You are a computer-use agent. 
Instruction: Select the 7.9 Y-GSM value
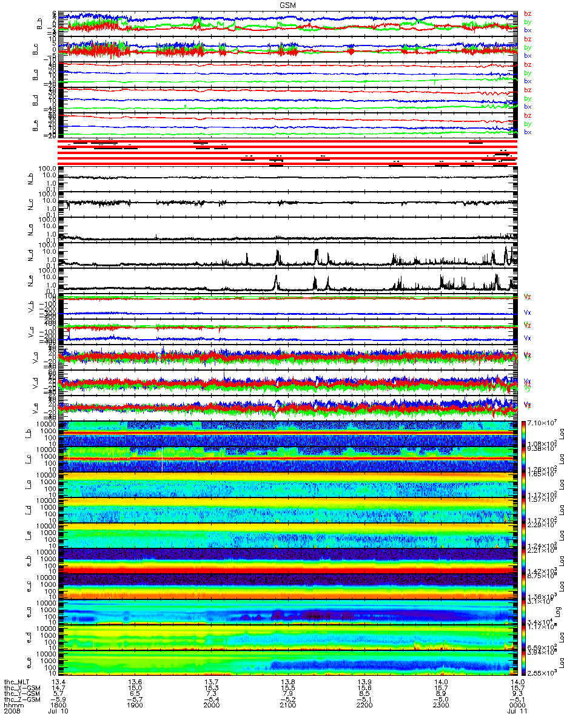tap(287, 694)
